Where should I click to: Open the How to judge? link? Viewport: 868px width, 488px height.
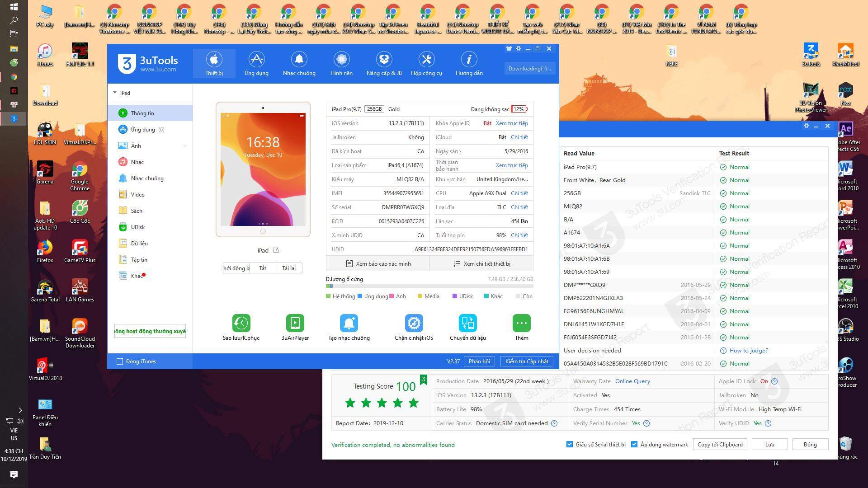[749, 351]
